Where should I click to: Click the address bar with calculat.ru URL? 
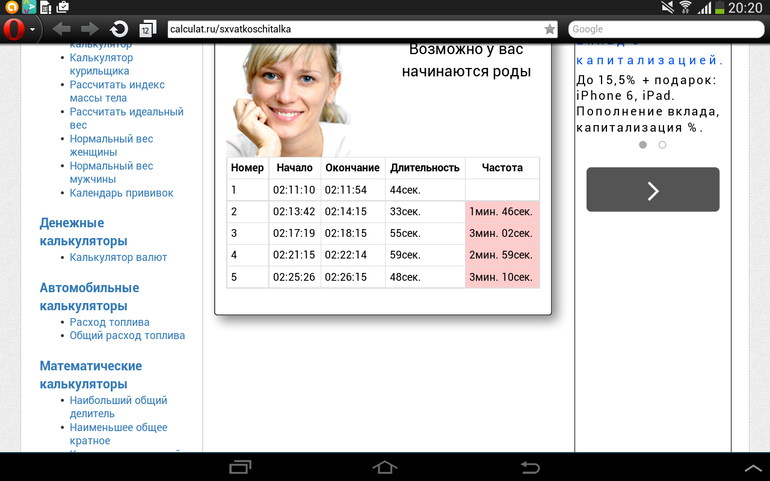(x=350, y=29)
